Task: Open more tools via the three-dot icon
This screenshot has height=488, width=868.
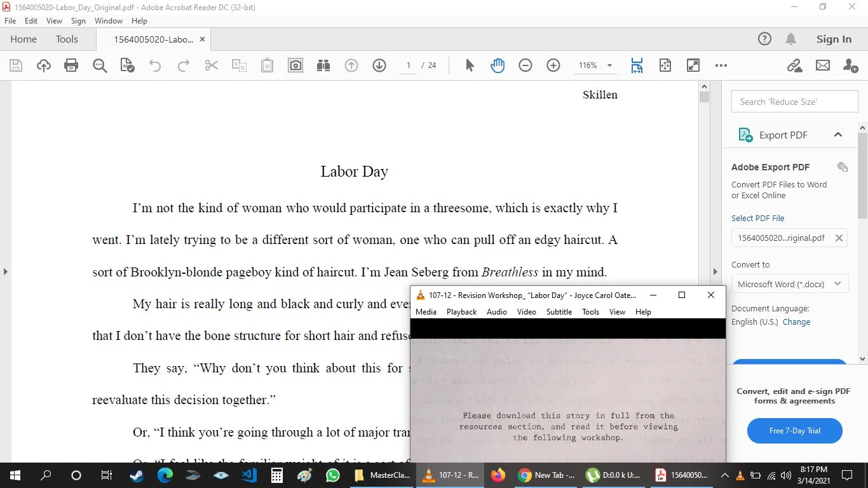Action: [721, 65]
